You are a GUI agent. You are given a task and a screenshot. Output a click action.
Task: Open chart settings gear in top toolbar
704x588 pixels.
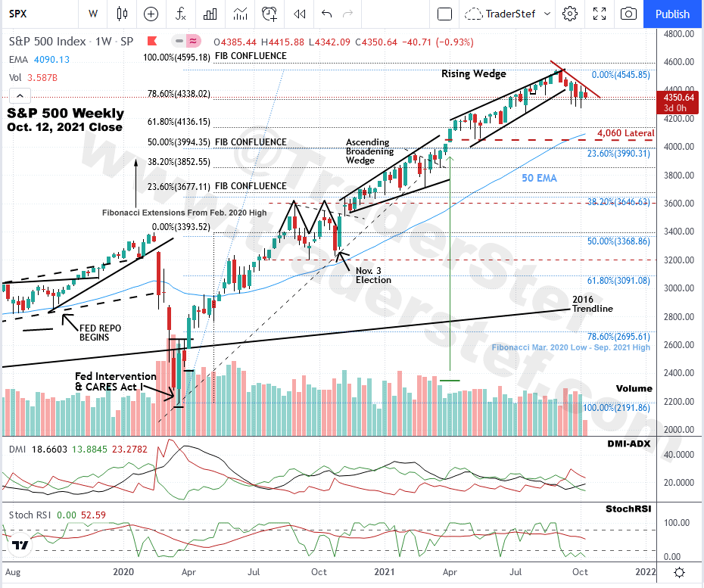(x=570, y=14)
